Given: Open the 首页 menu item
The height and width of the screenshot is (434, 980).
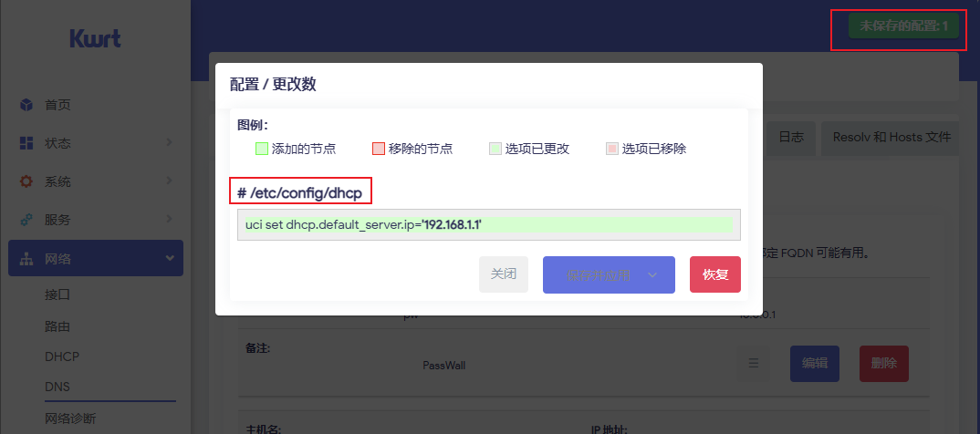Looking at the screenshot, I should point(57,105).
